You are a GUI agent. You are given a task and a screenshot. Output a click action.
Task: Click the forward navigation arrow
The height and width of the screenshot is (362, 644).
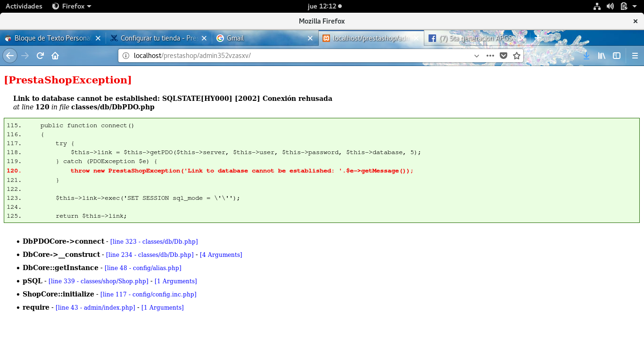tap(25, 56)
